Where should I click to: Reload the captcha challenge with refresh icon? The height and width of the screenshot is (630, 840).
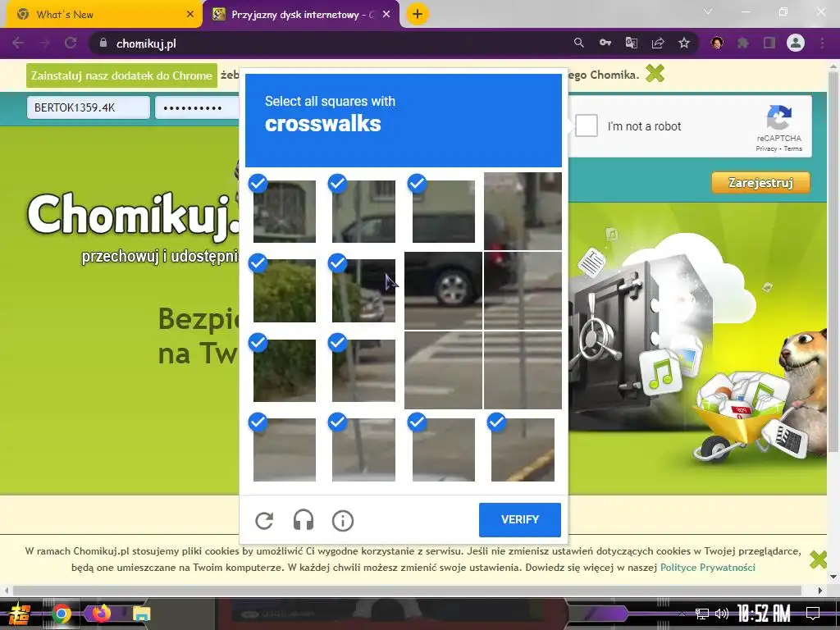[264, 520]
